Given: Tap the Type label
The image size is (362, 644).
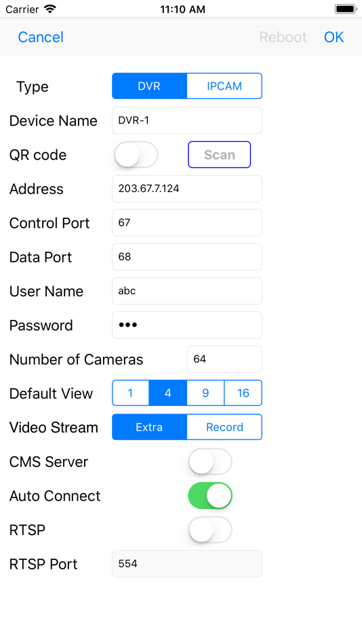Looking at the screenshot, I should (x=33, y=87).
